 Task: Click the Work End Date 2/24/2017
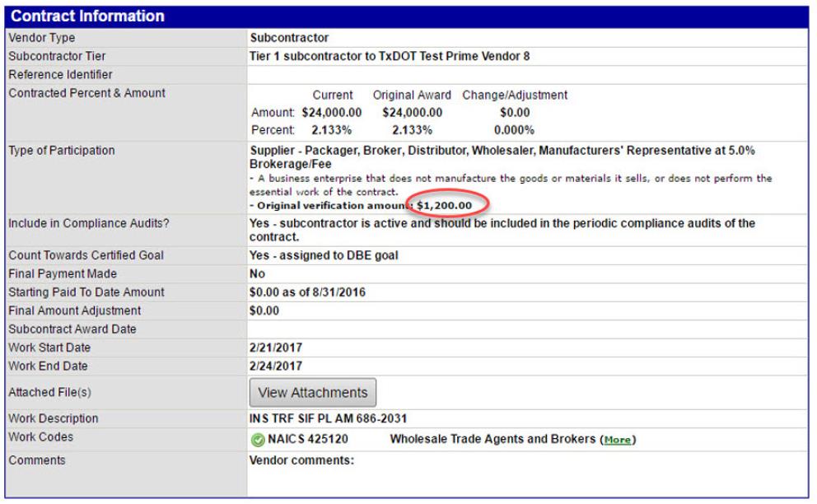275,366
